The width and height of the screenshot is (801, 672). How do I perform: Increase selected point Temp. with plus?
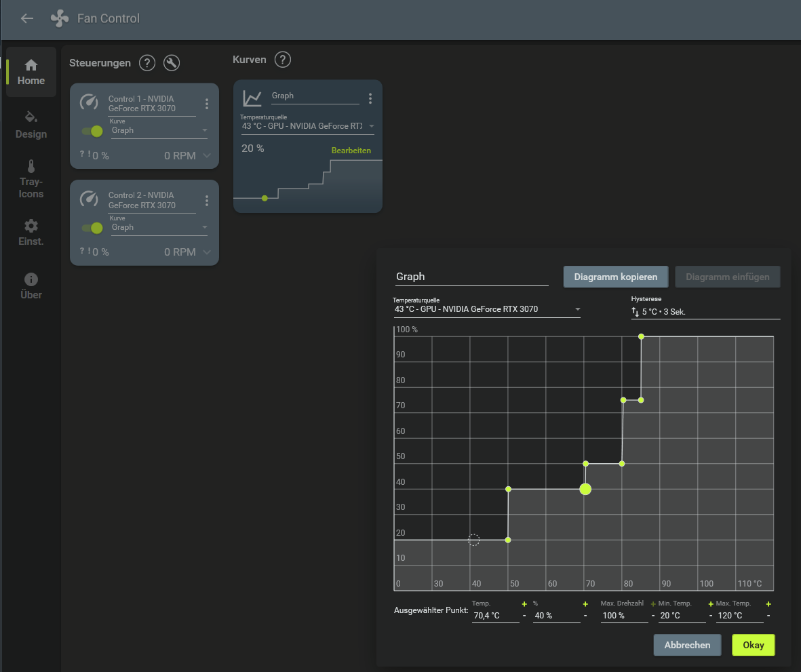click(524, 604)
